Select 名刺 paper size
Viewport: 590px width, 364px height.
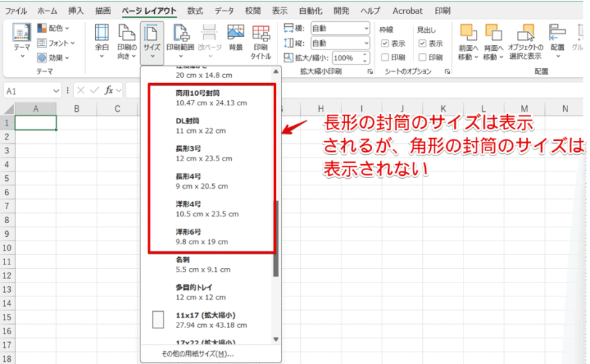(x=207, y=264)
